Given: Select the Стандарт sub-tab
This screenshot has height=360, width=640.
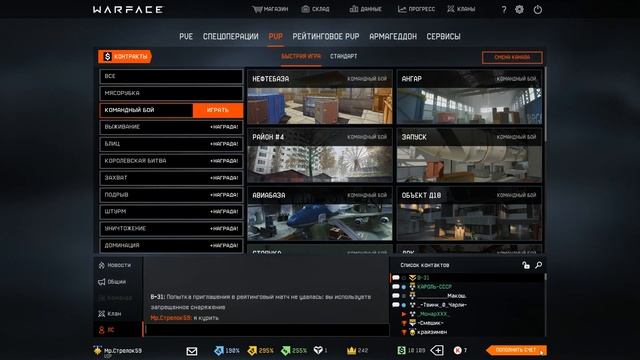Looking at the screenshot, I should [343, 56].
